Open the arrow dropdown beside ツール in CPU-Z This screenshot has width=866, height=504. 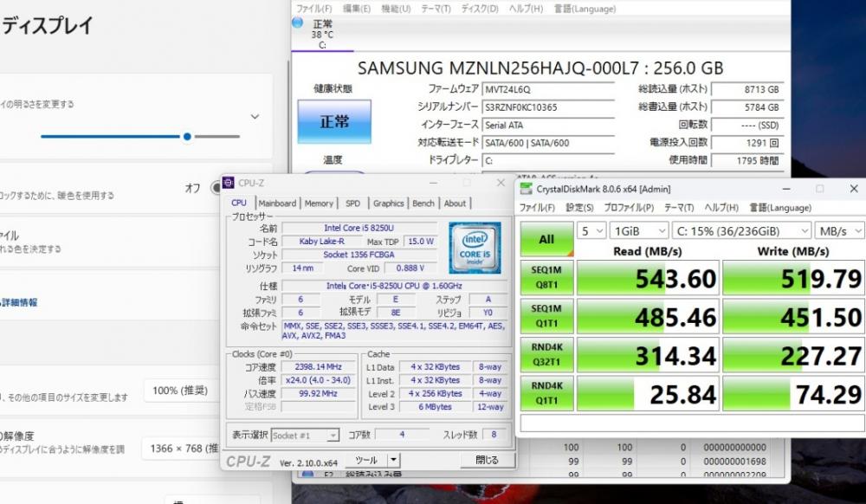tap(394, 460)
